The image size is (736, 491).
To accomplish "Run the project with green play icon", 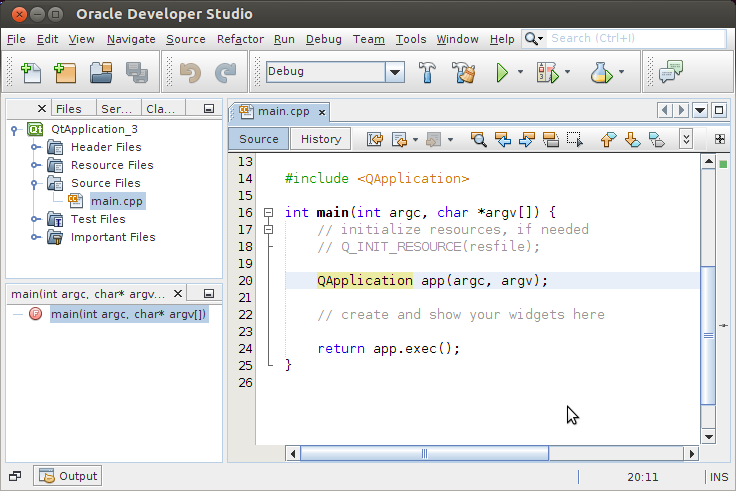I will pyautogui.click(x=502, y=73).
